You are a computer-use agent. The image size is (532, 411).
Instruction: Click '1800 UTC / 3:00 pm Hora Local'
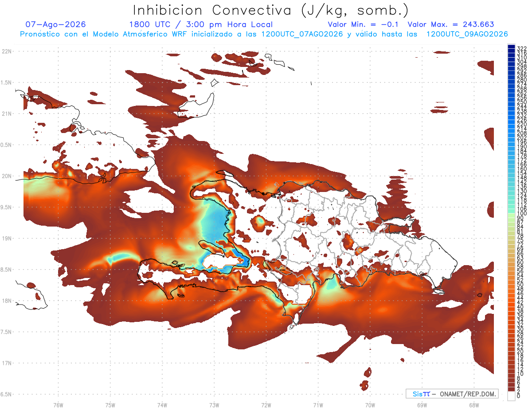[x=201, y=25]
